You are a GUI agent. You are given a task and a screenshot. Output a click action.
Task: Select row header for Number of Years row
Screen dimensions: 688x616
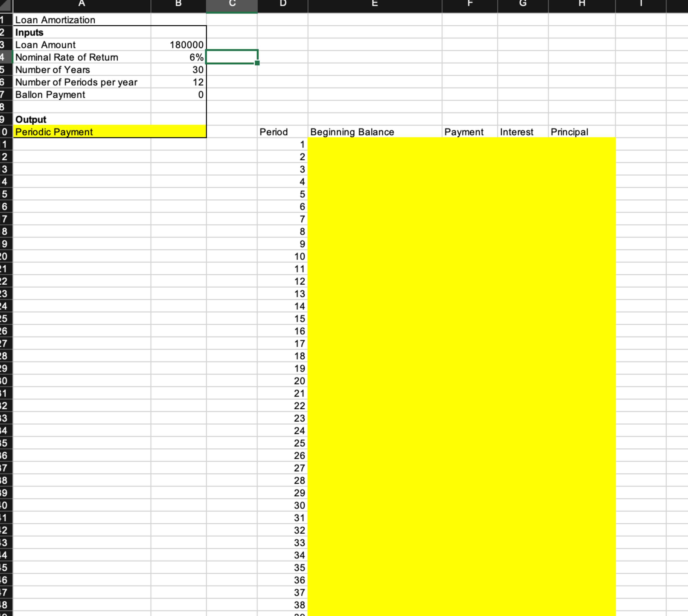[x=6, y=70]
